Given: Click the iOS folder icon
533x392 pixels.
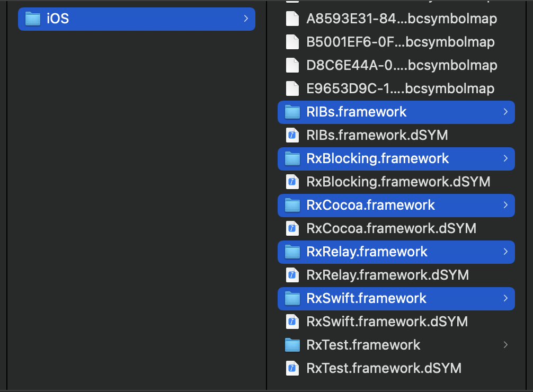Looking at the screenshot, I should click(33, 19).
